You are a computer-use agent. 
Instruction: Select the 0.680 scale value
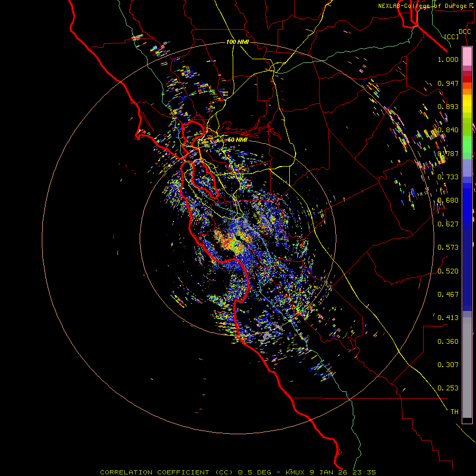pos(448,200)
